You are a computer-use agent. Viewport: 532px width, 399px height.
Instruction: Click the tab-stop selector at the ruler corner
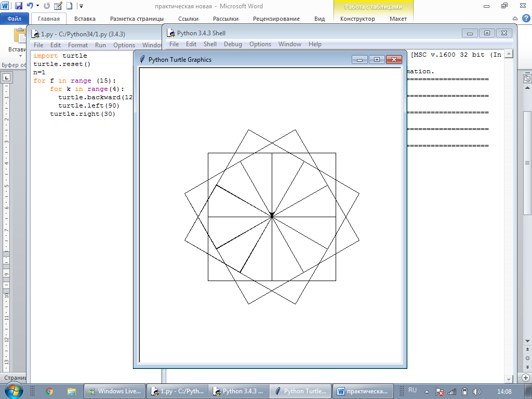6,77
